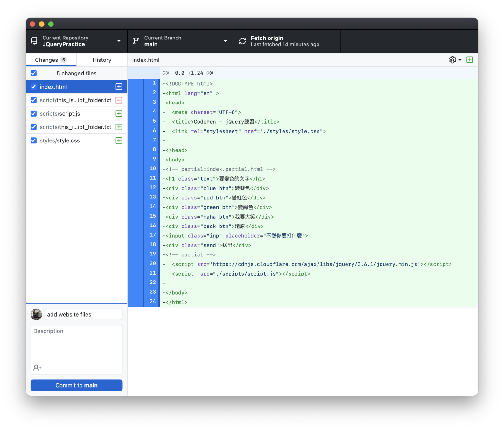
Task: Close the window with the red button
Action: point(32,24)
